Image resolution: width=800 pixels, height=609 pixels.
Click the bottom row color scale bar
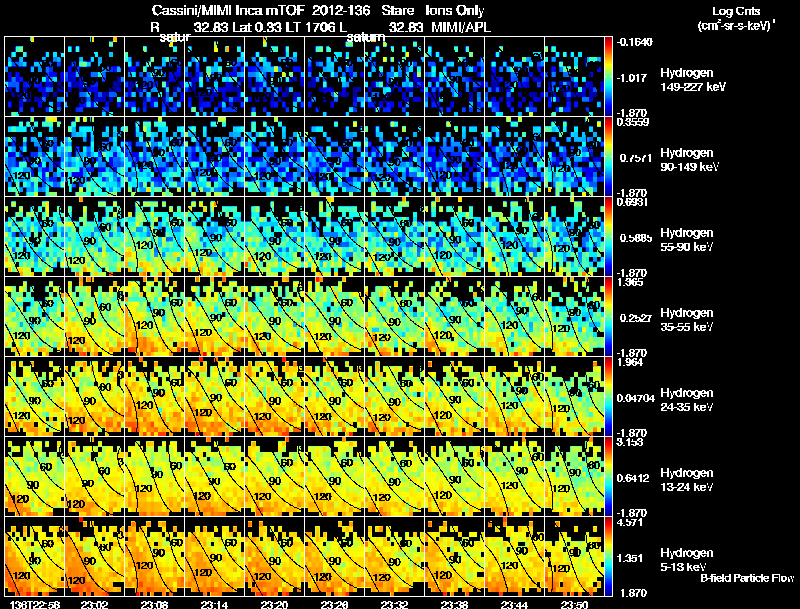pos(608,556)
